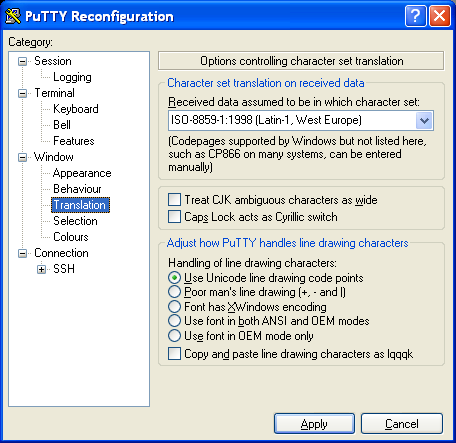This screenshot has width=456, height=443.
Task: Click Character set translation on received data label
Action: 266,83
